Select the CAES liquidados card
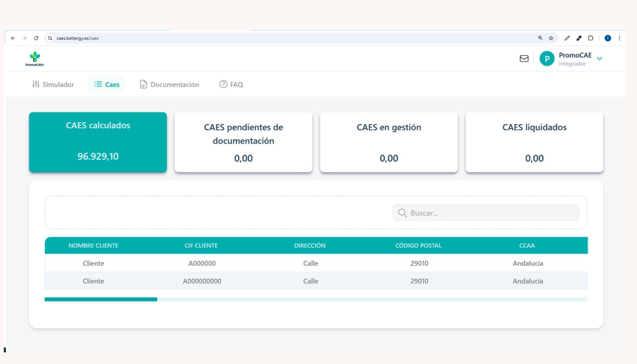637x364 pixels. coord(534,142)
